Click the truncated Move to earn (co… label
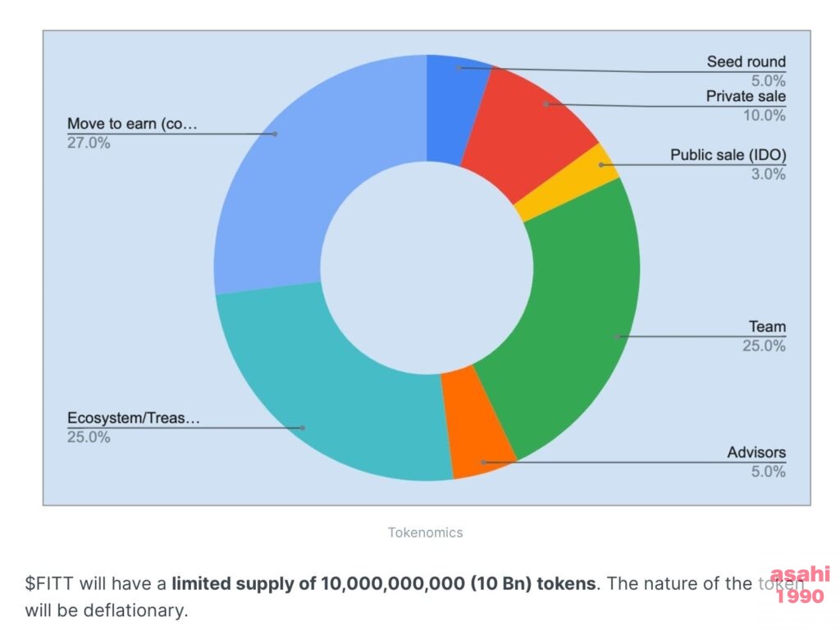Screen dimensions: 840x631 tap(132, 124)
